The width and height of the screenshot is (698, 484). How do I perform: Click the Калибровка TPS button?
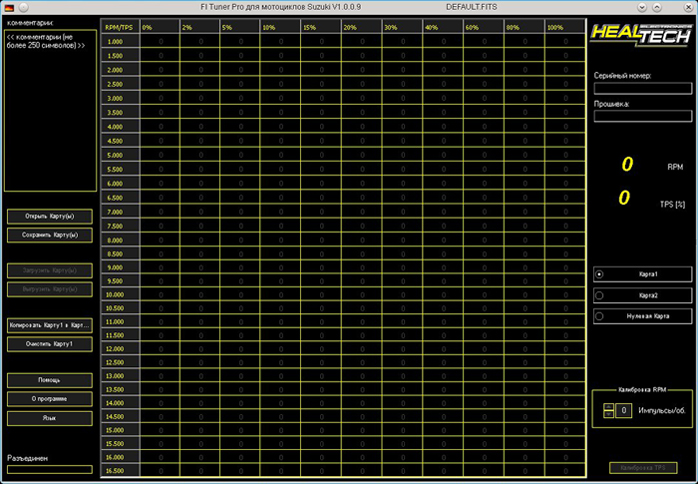pos(643,468)
